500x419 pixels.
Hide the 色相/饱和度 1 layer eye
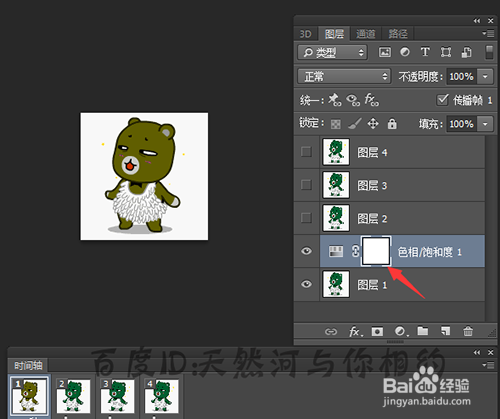(306, 251)
